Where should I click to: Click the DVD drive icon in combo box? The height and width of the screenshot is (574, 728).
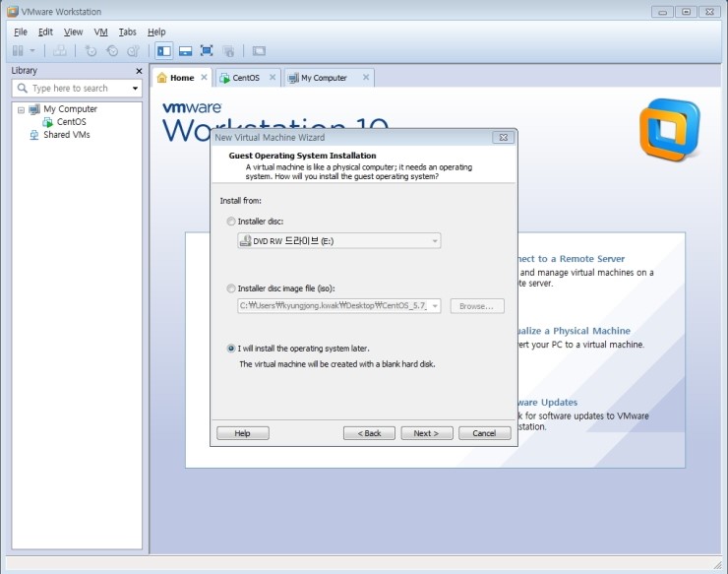(245, 240)
